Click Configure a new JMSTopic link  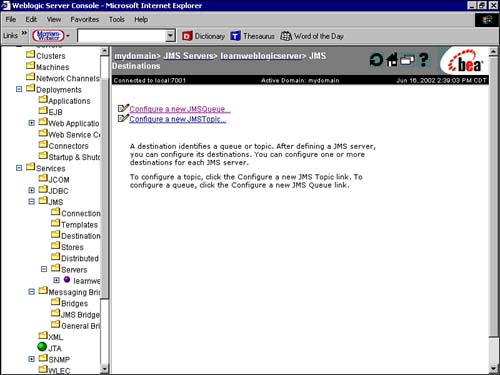pos(178,119)
